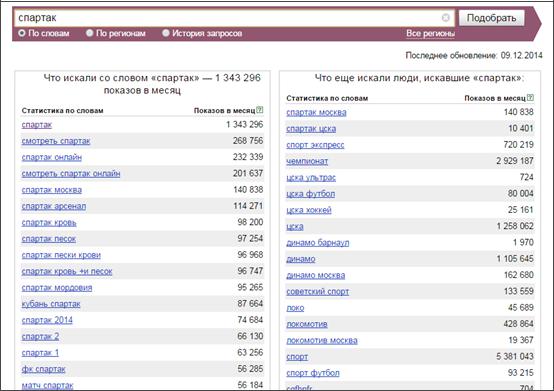
Task: Follow the 'спорт экспресс' link
Action: pos(315,145)
